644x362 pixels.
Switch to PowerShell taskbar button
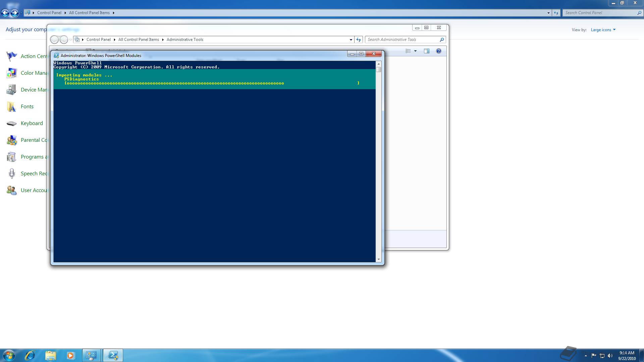pos(113,355)
